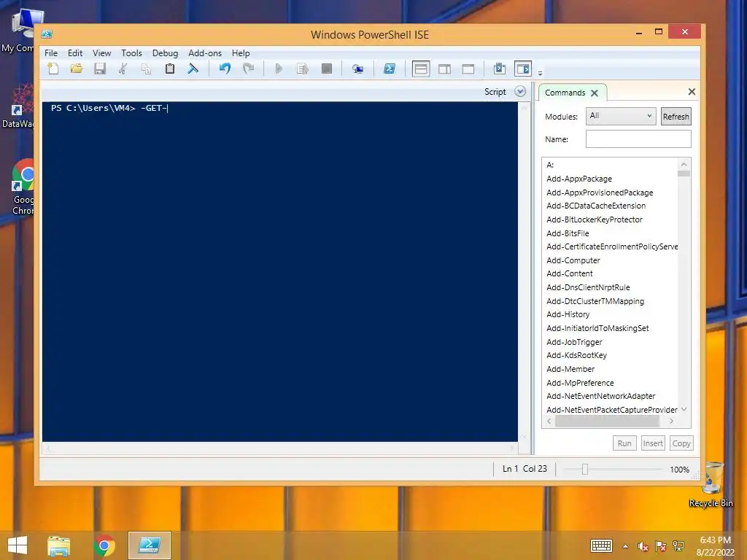Click the Insert button

[x=653, y=443]
